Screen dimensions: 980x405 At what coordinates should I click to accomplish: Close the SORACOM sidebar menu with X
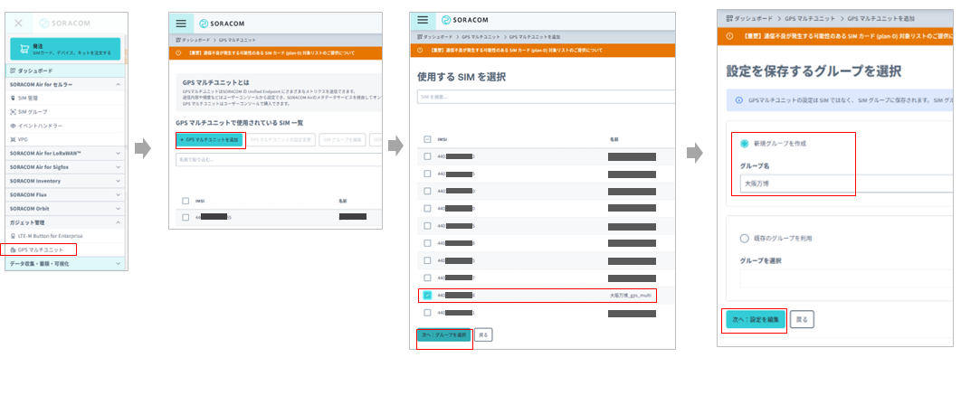(19, 24)
